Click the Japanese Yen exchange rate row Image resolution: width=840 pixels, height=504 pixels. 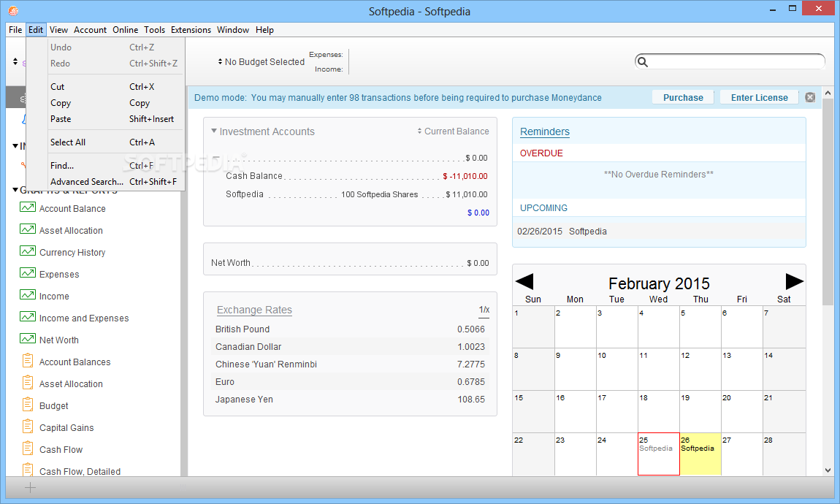click(x=350, y=400)
